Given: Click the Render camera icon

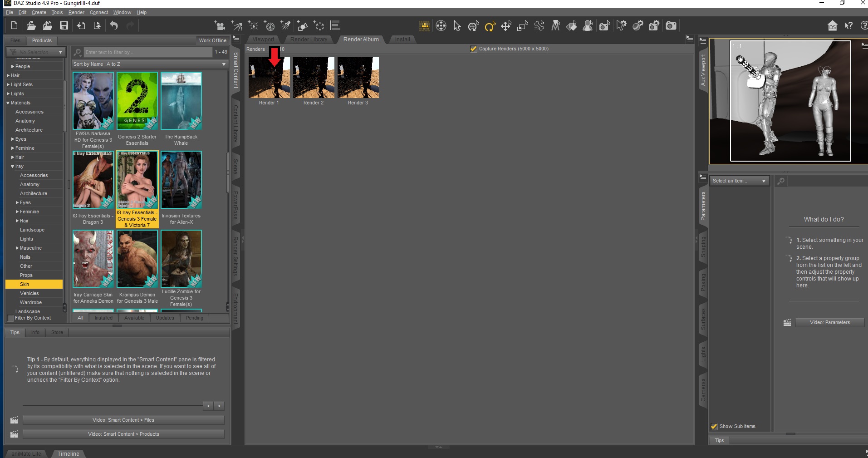Looking at the screenshot, I should (x=671, y=26).
